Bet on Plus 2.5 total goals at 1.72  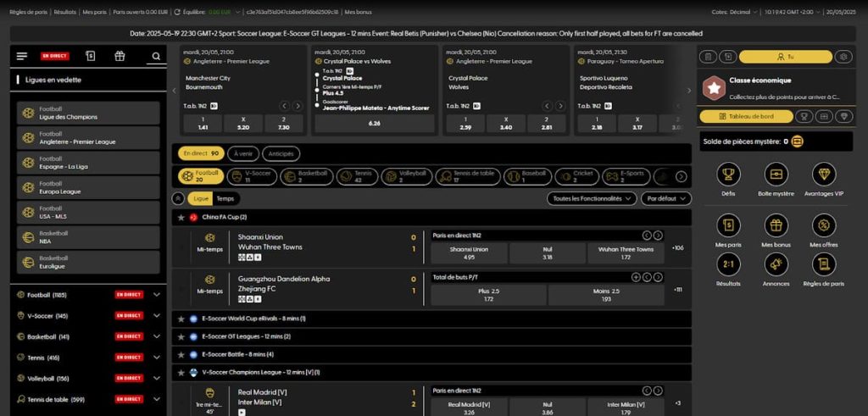(488, 295)
